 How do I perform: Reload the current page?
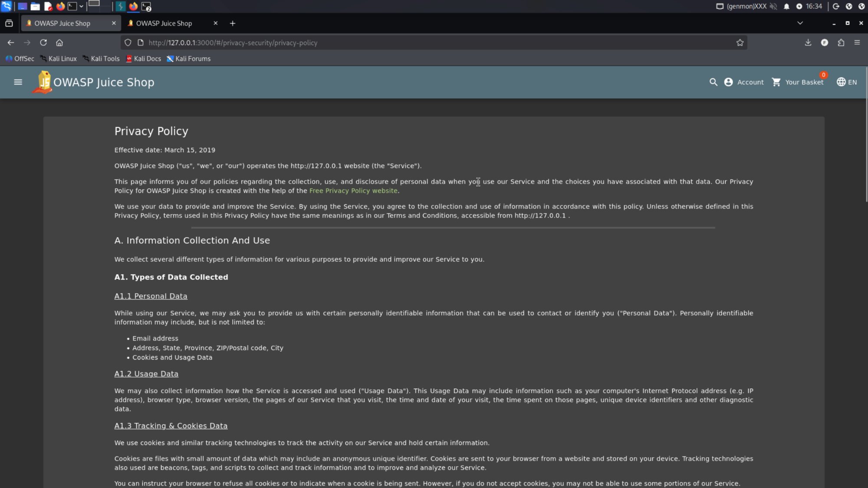43,43
